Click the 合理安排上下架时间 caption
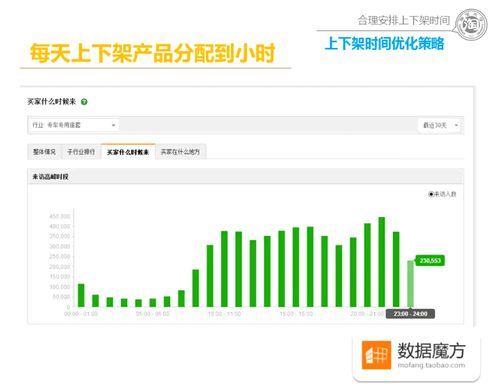The height and width of the screenshot is (384, 500). point(404,20)
